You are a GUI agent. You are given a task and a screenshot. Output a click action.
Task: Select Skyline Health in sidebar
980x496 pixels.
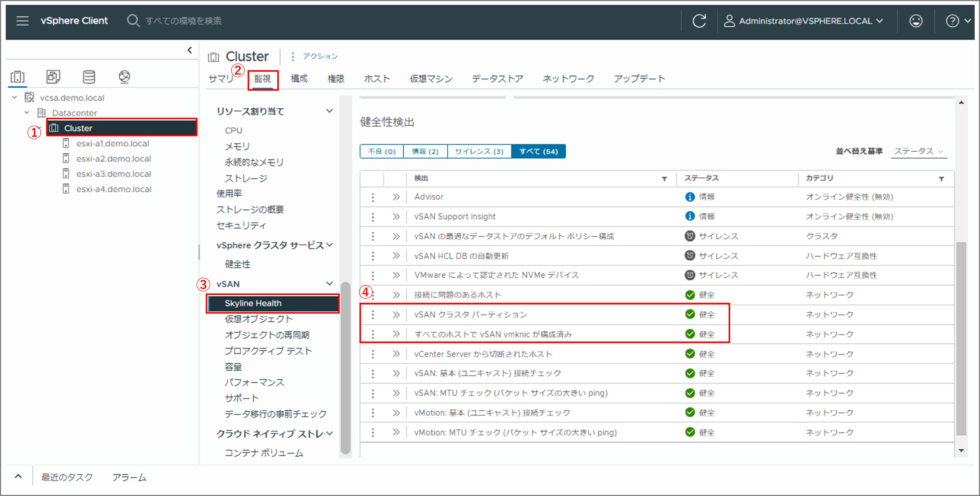point(273,303)
